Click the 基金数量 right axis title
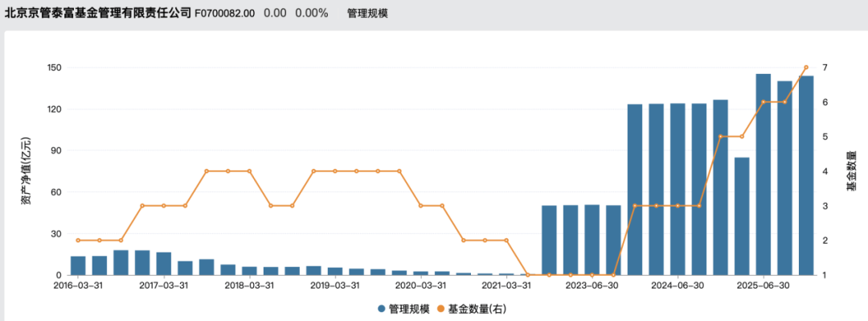Viewport: 868px width, 321px height. [x=851, y=171]
